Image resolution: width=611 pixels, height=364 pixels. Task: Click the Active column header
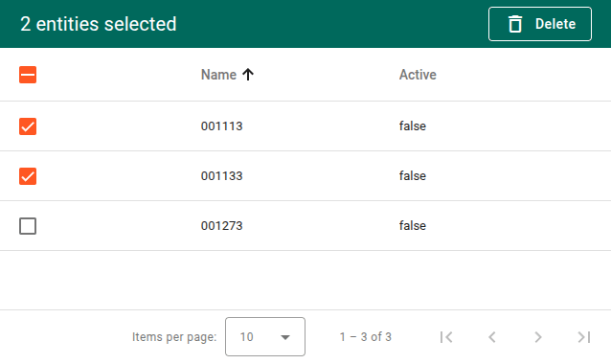click(x=418, y=75)
